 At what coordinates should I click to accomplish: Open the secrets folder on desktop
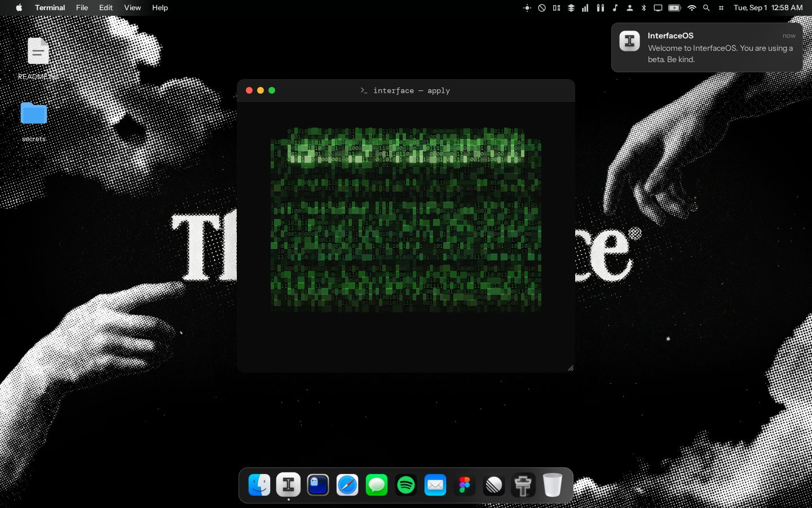(34, 121)
